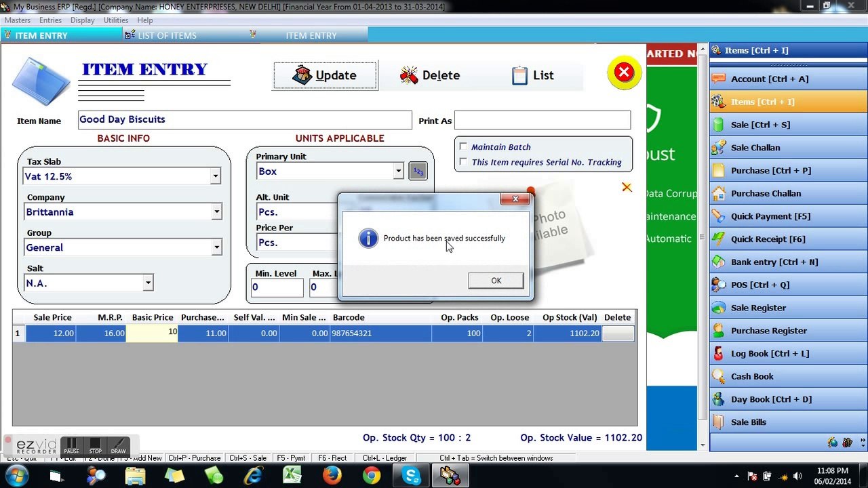
Task: Open Quick Payment [F5] in sidebar
Action: [x=788, y=216]
